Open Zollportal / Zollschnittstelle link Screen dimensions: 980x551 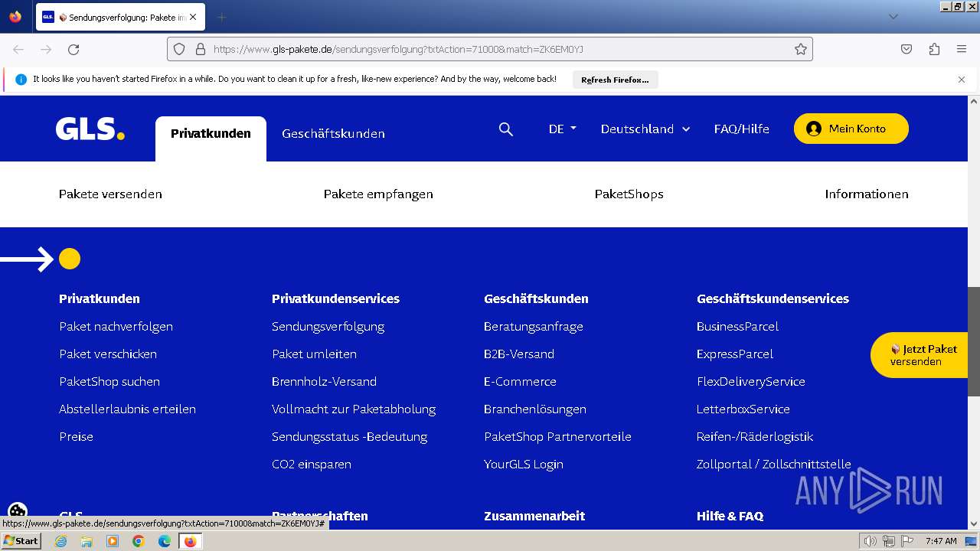[774, 465]
